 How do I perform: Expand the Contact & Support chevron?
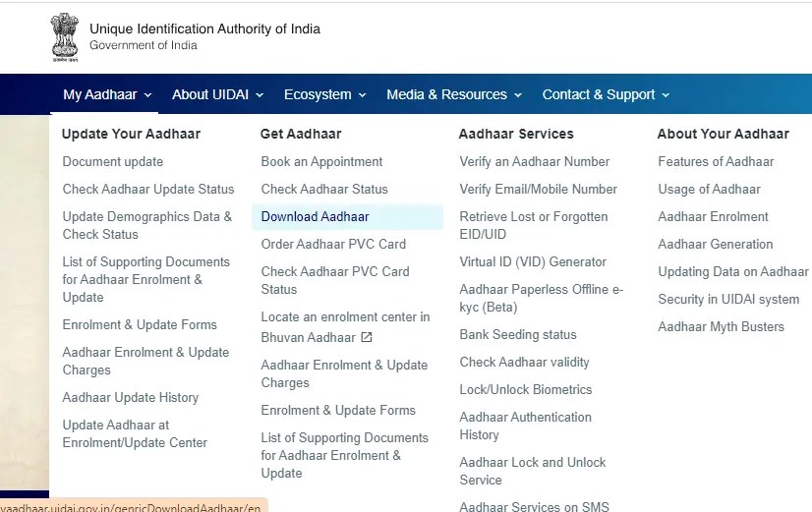pyautogui.click(x=666, y=95)
